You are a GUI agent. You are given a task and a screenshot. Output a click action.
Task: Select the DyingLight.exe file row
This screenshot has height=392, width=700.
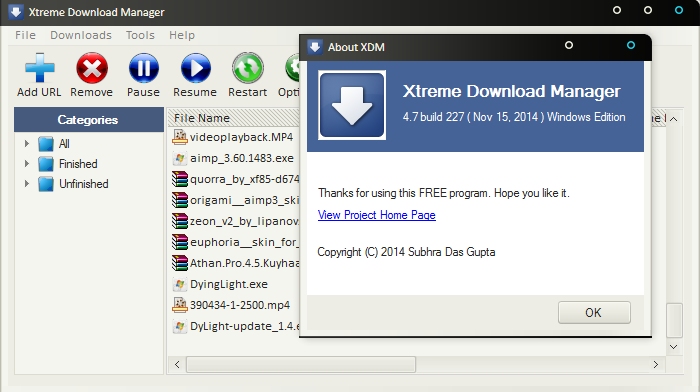pyautogui.click(x=234, y=284)
